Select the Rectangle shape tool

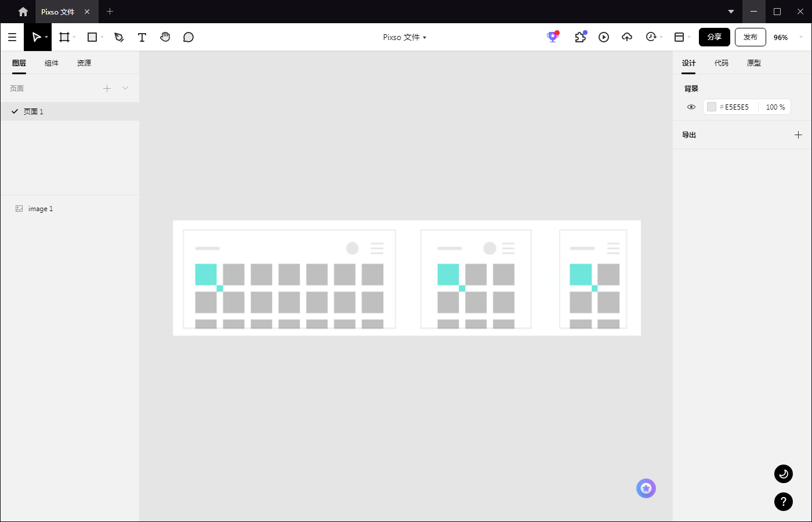[x=92, y=37]
